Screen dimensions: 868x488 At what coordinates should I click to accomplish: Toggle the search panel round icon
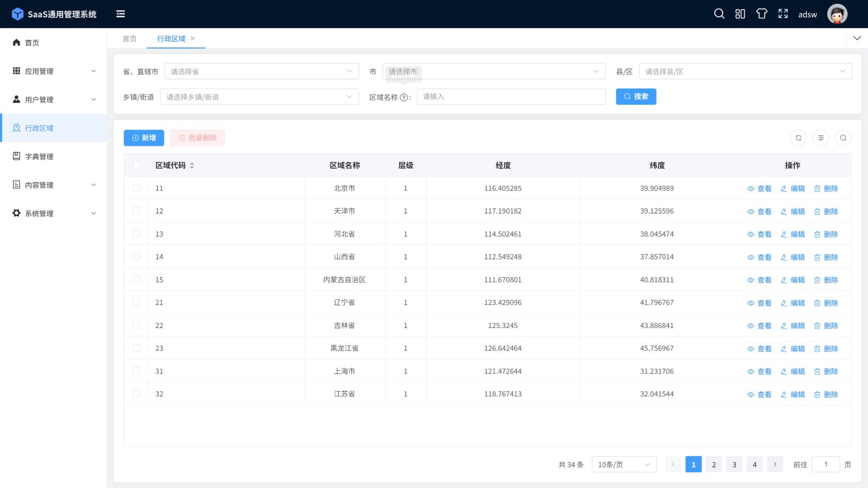(x=843, y=138)
